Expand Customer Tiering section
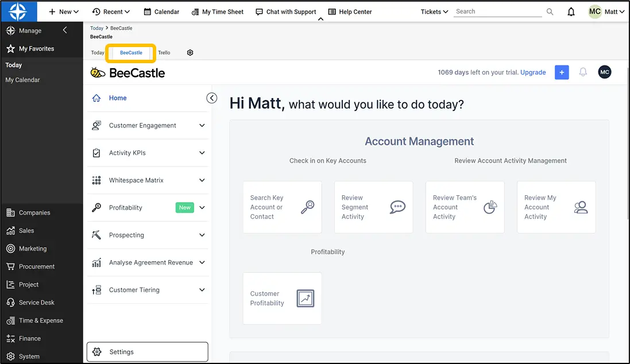 coord(148,290)
